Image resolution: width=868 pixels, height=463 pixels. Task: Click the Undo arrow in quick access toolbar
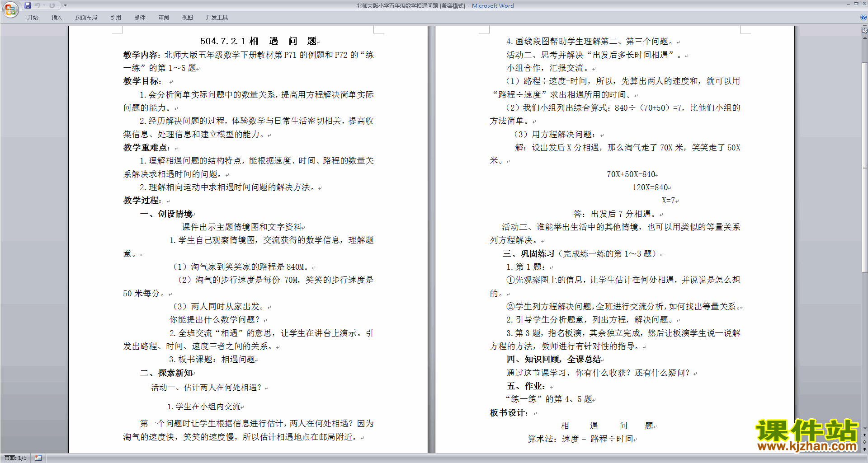pos(38,5)
